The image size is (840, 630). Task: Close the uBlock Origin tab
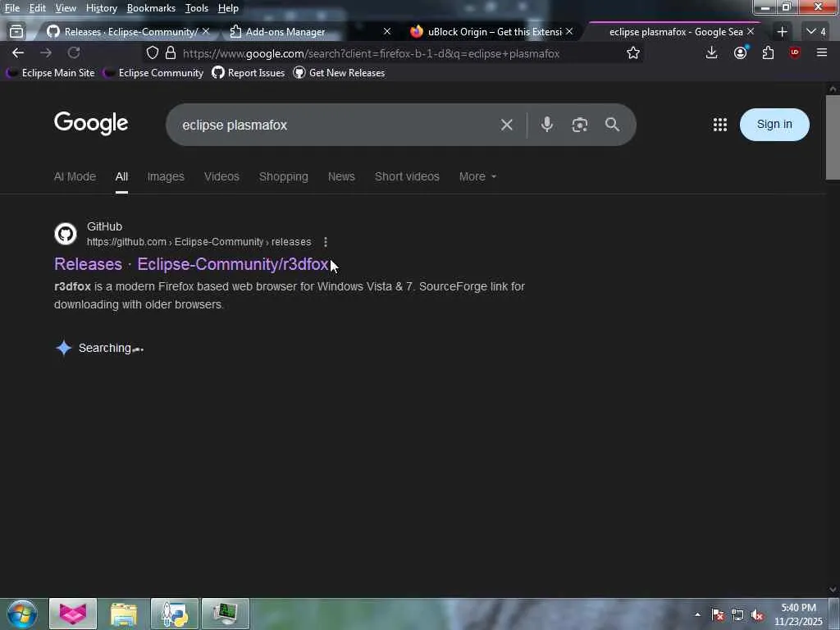tap(569, 32)
